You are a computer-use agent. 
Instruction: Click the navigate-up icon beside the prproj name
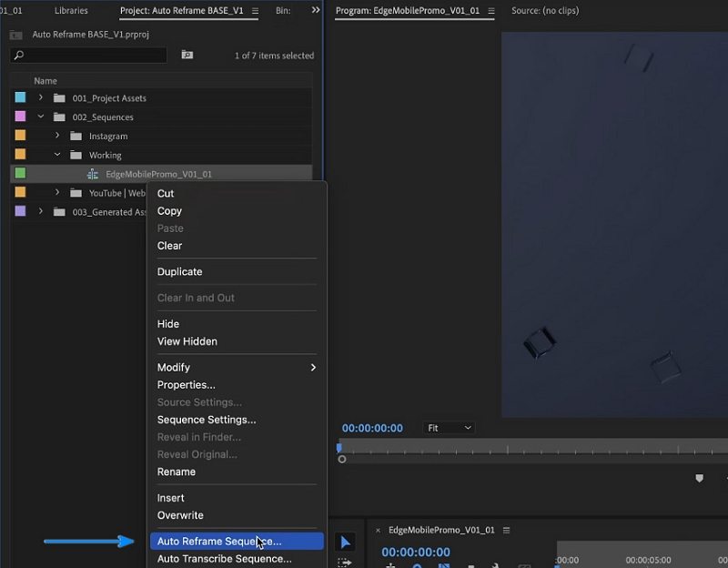click(14, 34)
